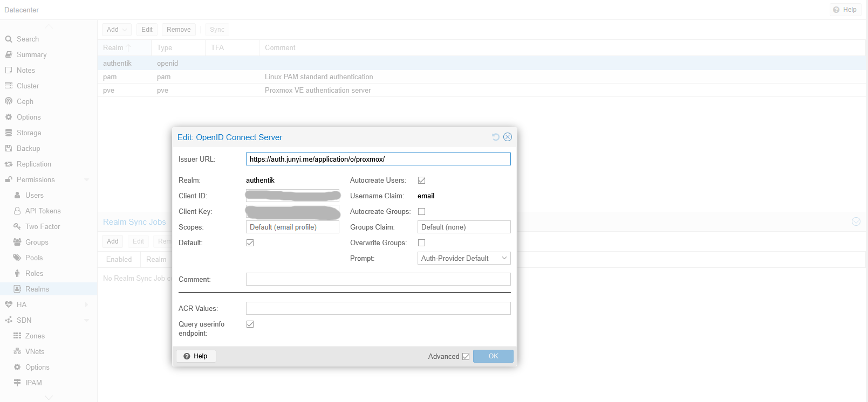Click the Pools tags icon
The image size is (868, 402).
point(17,258)
